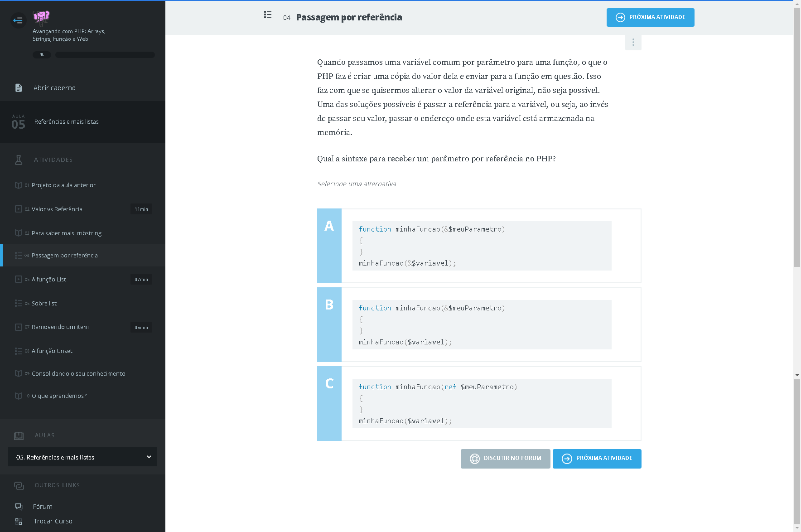Select alternative B

(x=329, y=324)
